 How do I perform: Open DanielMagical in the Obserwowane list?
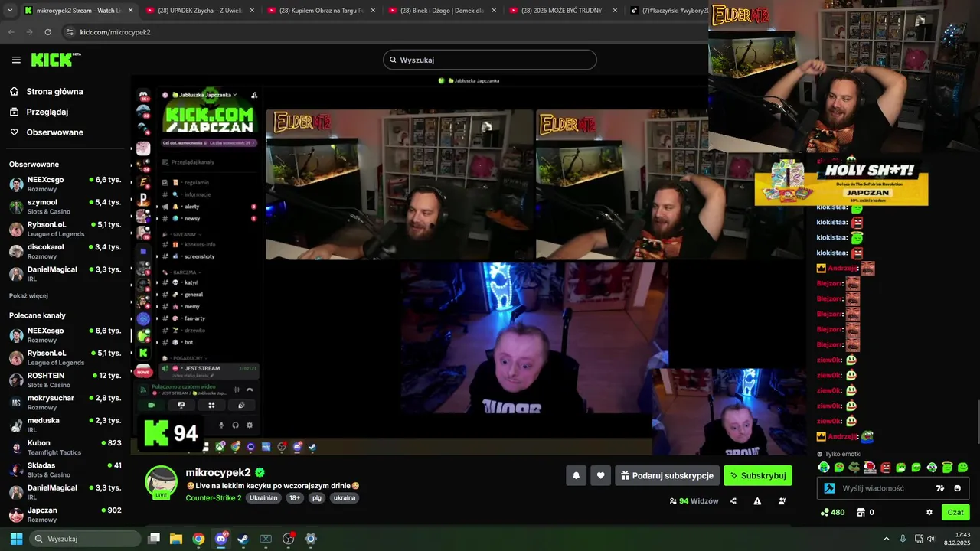[65, 274]
